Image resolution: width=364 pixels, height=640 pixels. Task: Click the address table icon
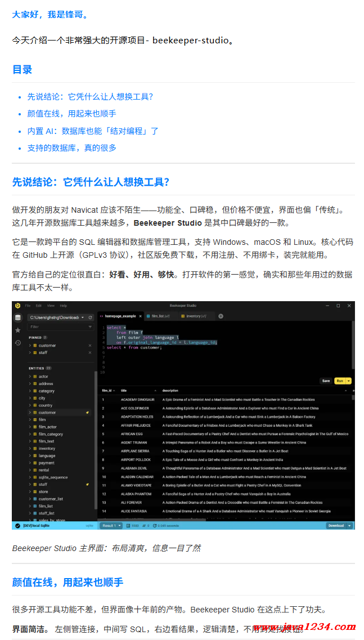(35, 384)
